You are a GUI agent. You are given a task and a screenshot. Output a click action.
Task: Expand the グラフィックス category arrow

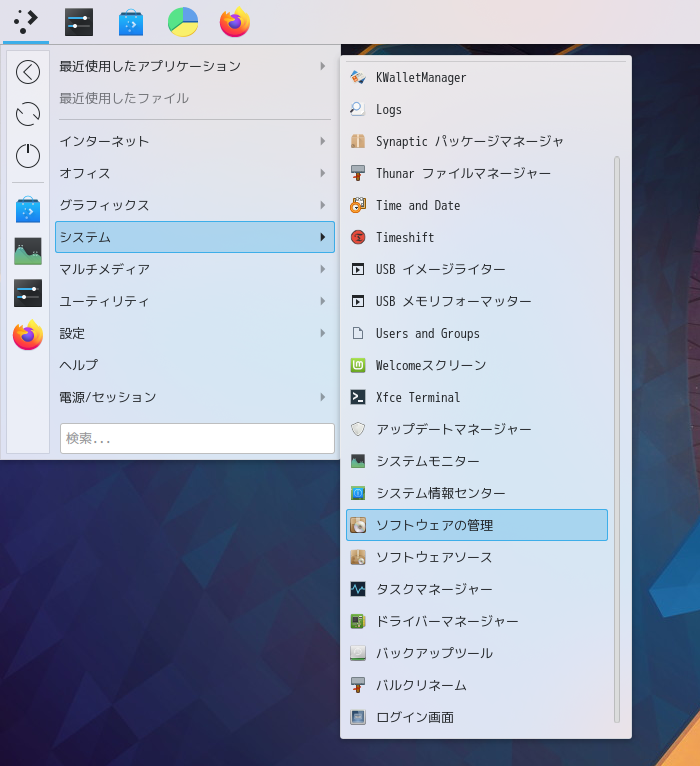322,205
